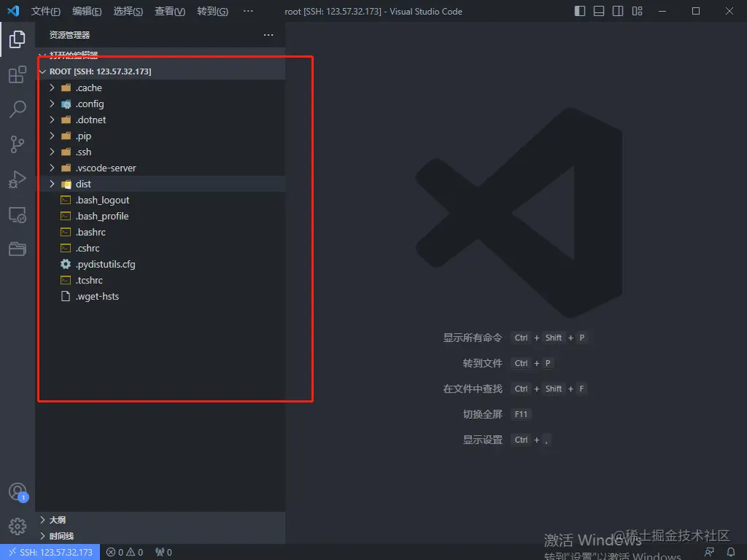Open the overflow menu ellipsis in menu bar
Viewport: 747px width, 560px height.
[x=248, y=11]
